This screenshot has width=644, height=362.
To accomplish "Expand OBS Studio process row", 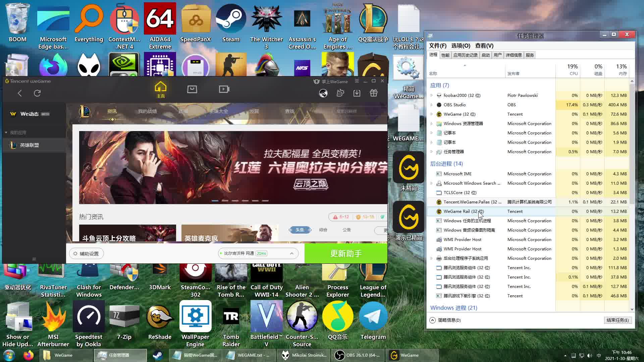I will click(x=432, y=105).
